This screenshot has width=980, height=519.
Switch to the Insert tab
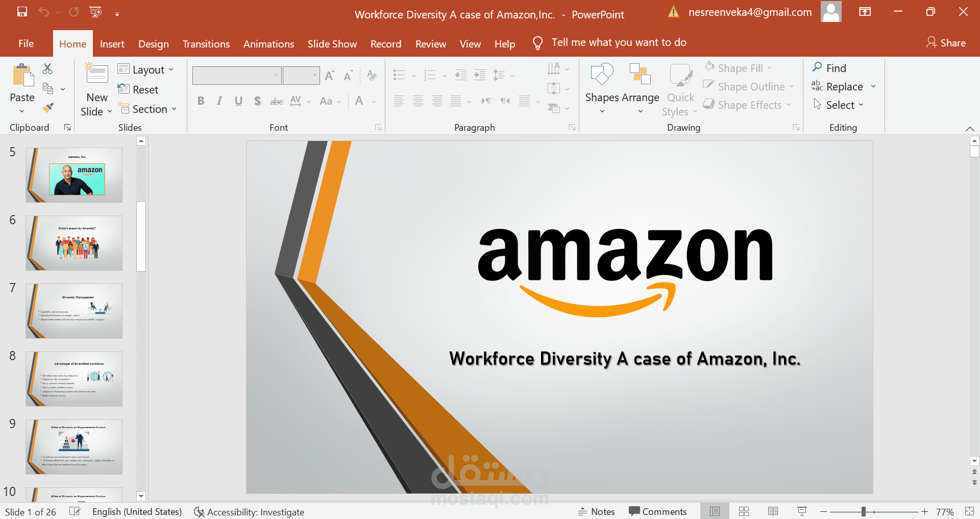coord(112,44)
